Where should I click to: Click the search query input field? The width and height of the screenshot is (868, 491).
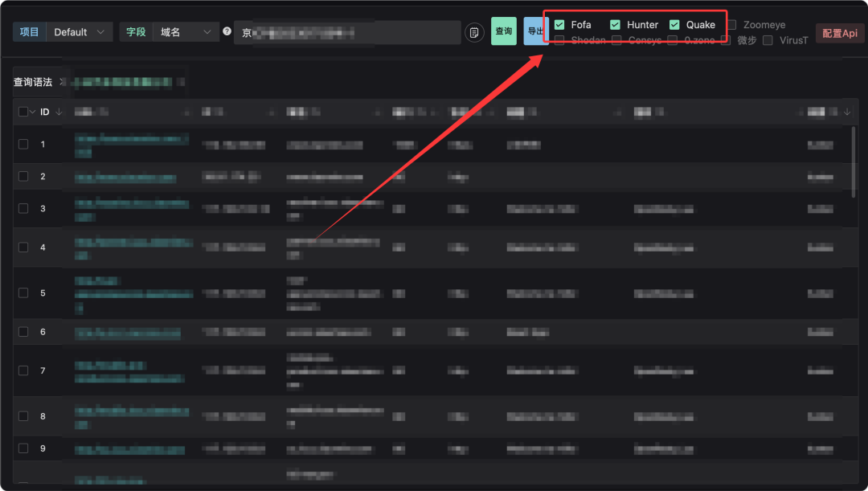(x=347, y=32)
